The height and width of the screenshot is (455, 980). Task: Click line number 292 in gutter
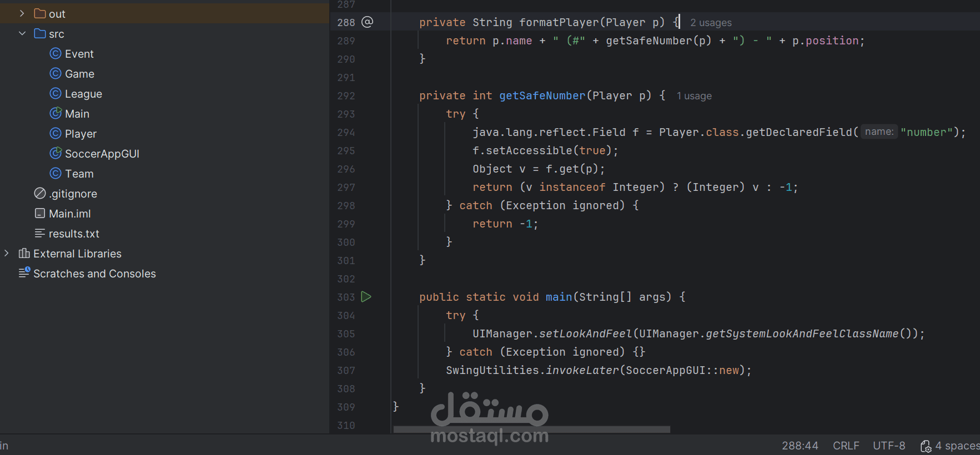346,96
